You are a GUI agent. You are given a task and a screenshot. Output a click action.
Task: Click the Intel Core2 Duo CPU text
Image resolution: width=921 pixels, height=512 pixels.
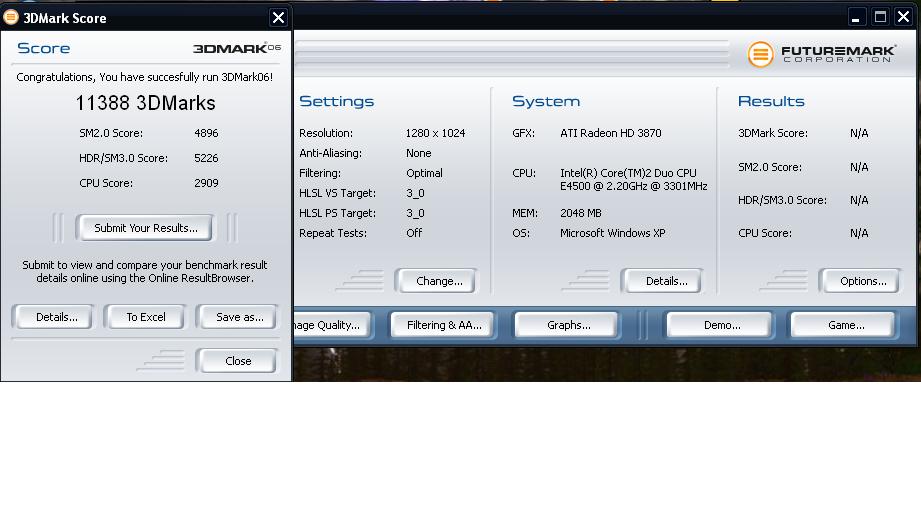pyautogui.click(x=633, y=180)
